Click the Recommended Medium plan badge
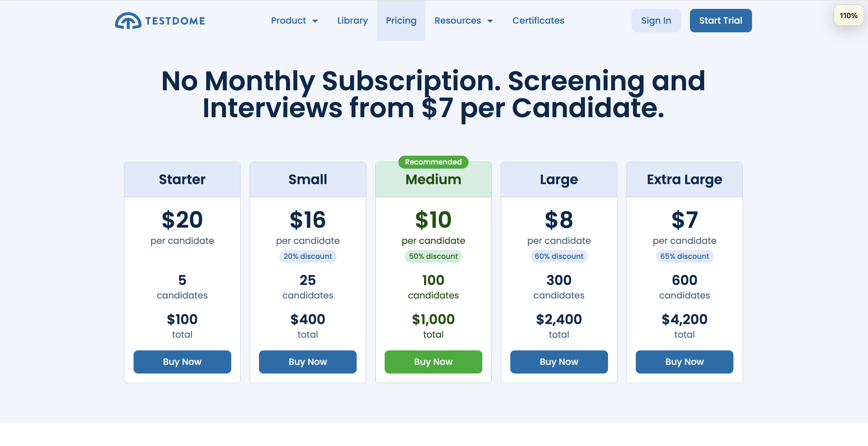This screenshot has width=868, height=446. (x=433, y=161)
